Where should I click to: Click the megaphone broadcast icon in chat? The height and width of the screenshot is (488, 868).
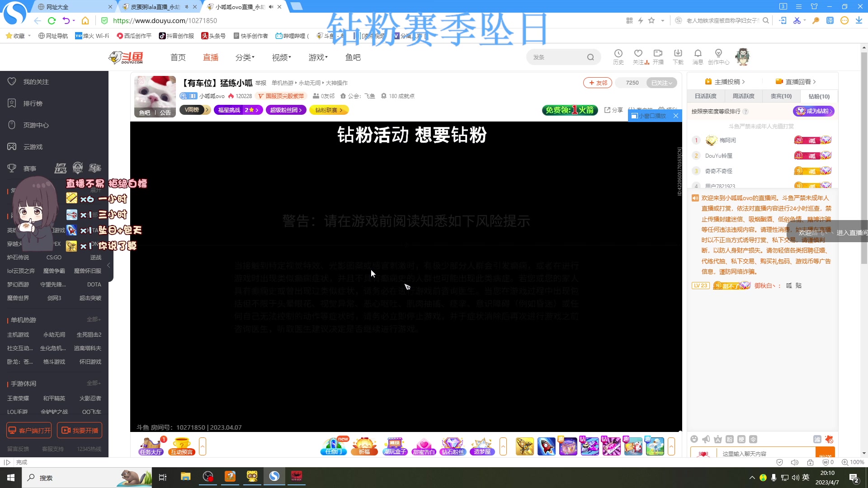(706, 439)
